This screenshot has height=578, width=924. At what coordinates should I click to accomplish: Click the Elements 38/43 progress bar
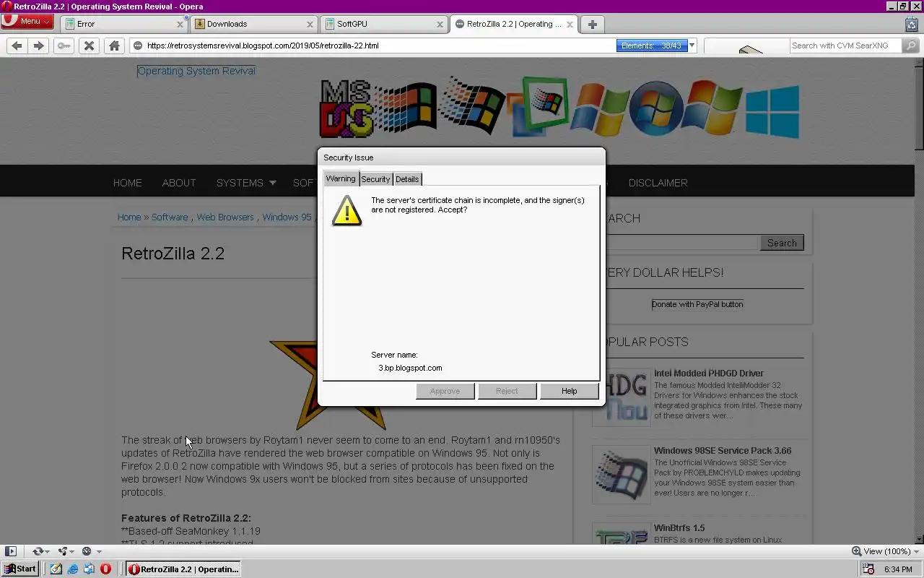pyautogui.click(x=652, y=46)
